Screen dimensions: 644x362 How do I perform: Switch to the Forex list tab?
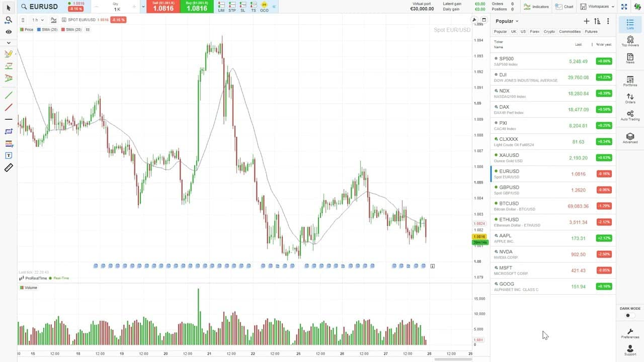click(535, 31)
